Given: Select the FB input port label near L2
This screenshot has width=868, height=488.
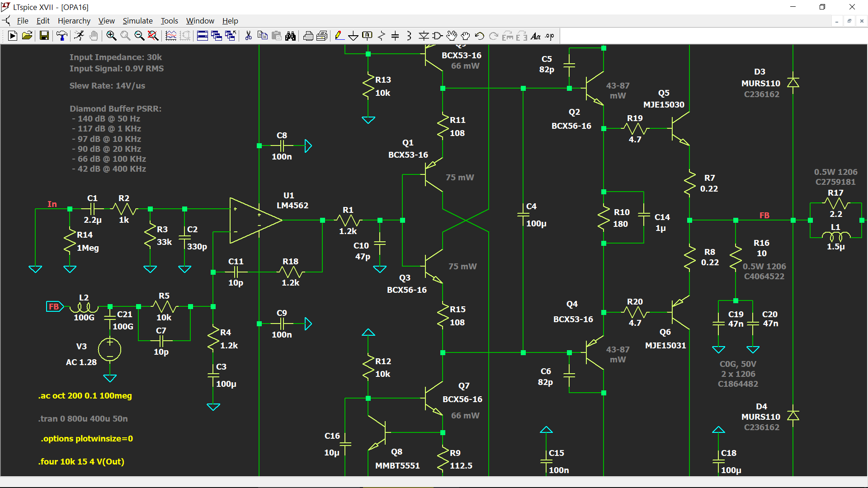Looking at the screenshot, I should 55,307.
